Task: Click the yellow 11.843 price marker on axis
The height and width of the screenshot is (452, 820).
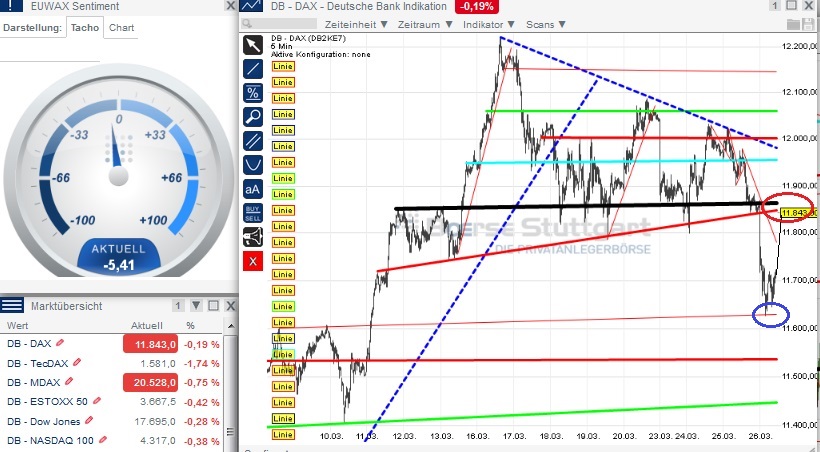Action: [798, 212]
